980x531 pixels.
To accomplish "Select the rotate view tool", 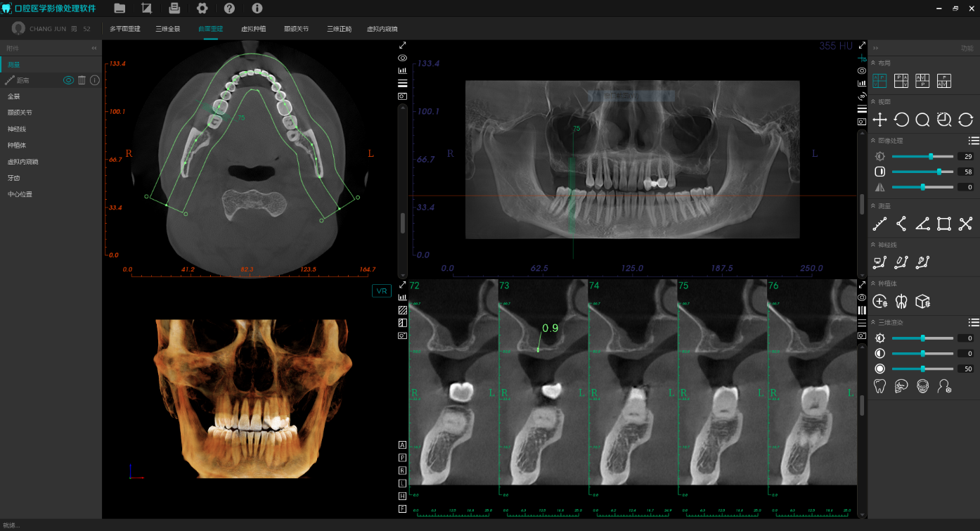I will coord(901,120).
